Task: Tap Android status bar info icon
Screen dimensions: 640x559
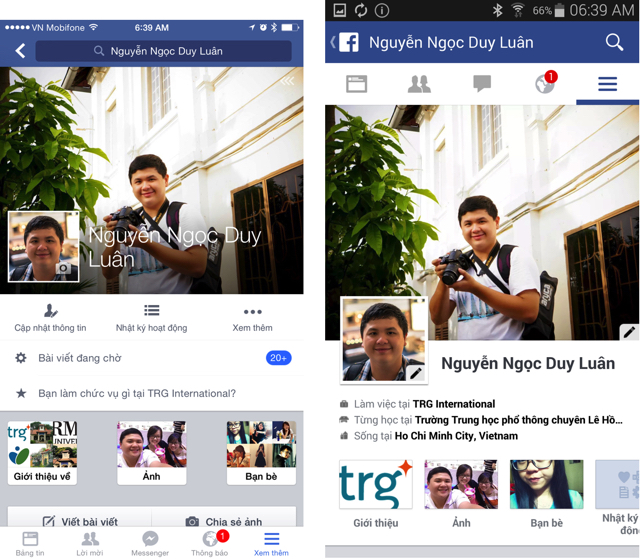Action: pyautogui.click(x=382, y=10)
